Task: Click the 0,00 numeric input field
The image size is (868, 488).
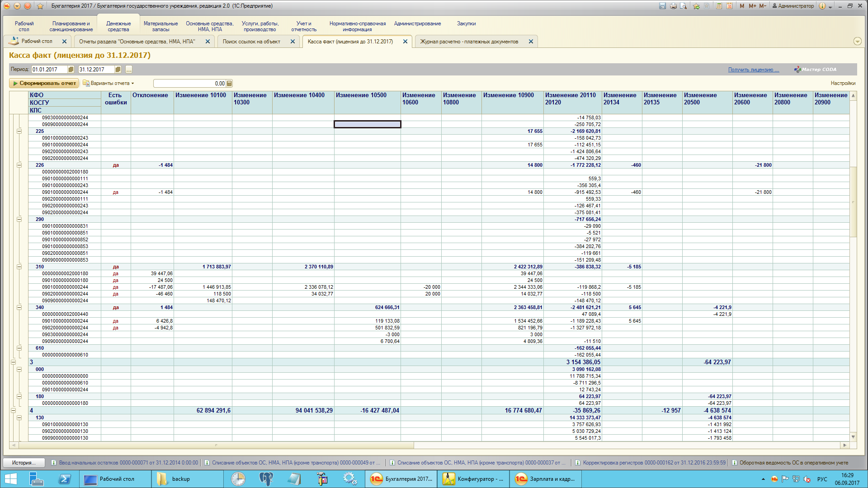Action: [x=189, y=84]
